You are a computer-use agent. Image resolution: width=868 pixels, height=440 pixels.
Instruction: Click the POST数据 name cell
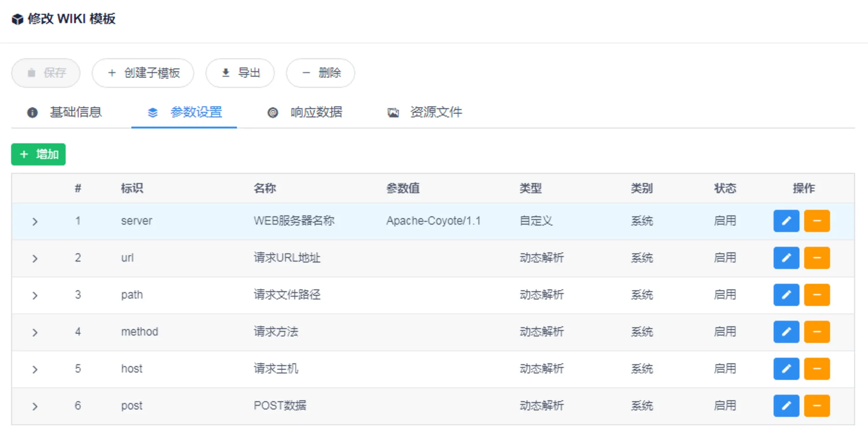pyautogui.click(x=280, y=406)
